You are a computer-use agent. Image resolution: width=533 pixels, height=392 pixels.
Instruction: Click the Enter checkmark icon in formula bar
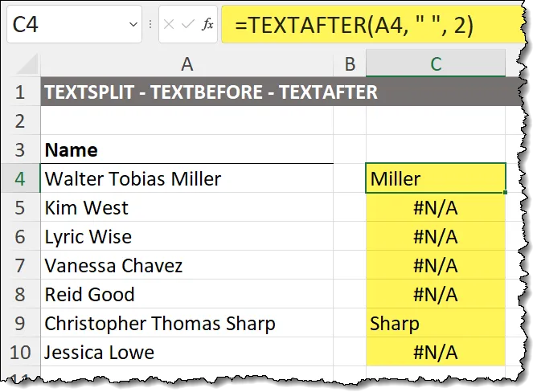188,25
